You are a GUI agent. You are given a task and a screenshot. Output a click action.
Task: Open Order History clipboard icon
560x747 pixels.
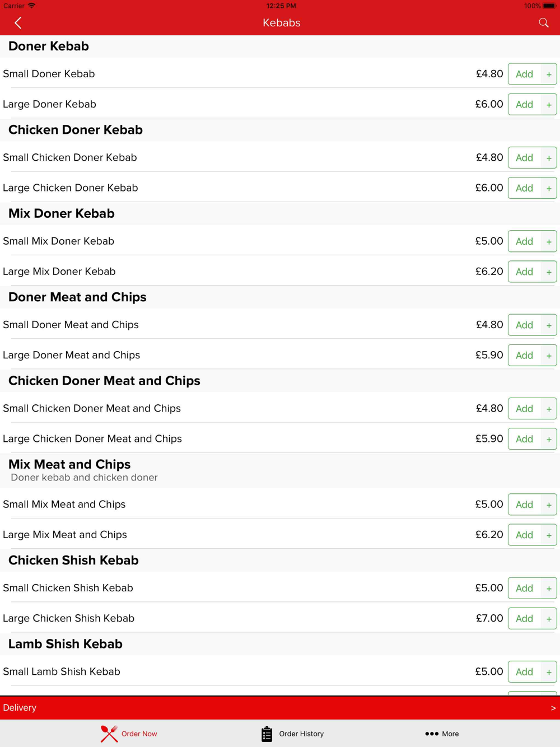pos(267,734)
